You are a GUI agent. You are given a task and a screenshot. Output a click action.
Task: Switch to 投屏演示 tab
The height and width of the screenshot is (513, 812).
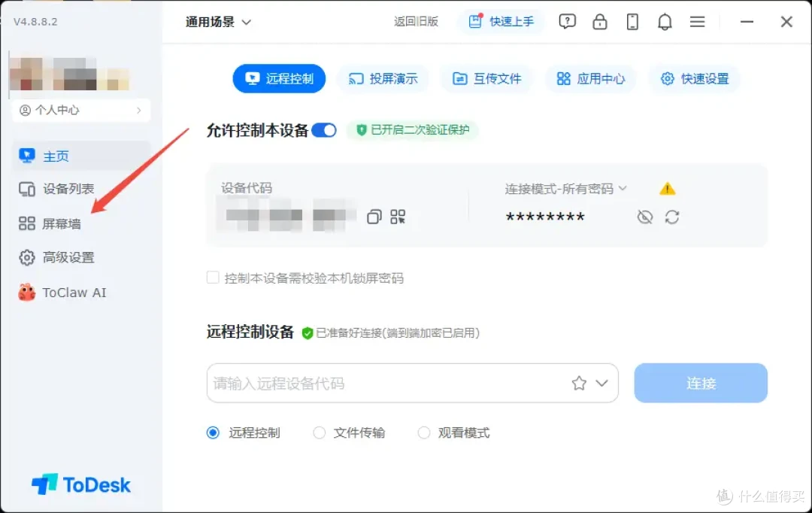[x=383, y=79]
